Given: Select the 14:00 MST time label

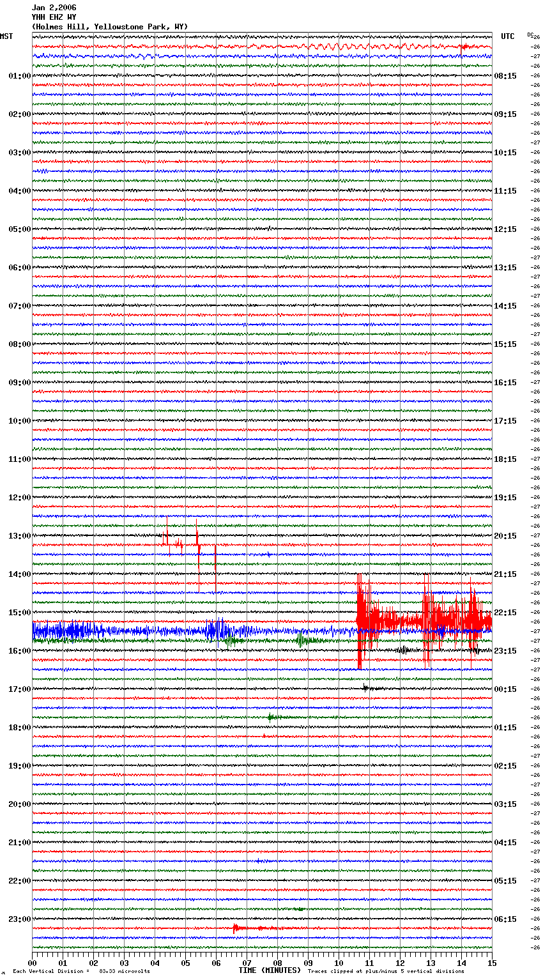Looking at the screenshot, I should [x=19, y=574].
